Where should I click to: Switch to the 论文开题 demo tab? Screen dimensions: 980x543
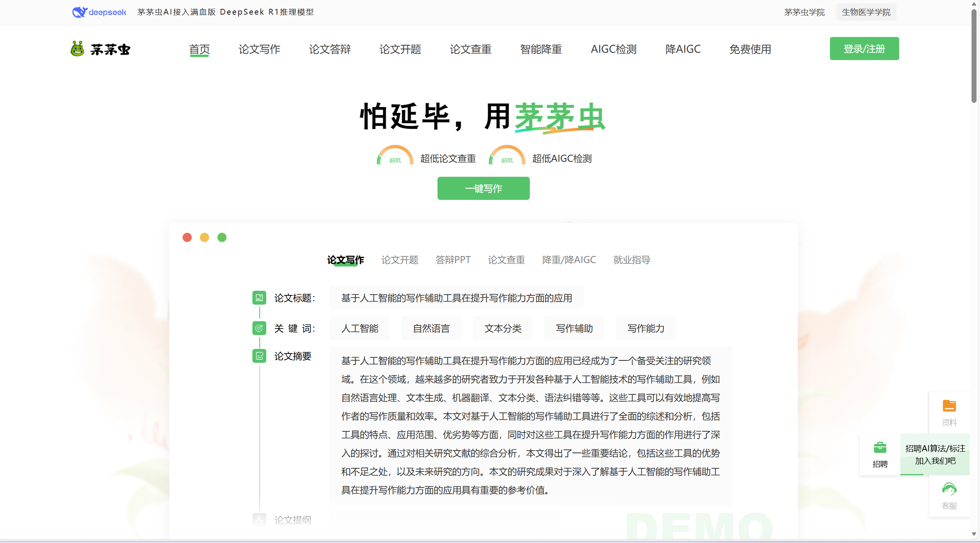coord(400,260)
